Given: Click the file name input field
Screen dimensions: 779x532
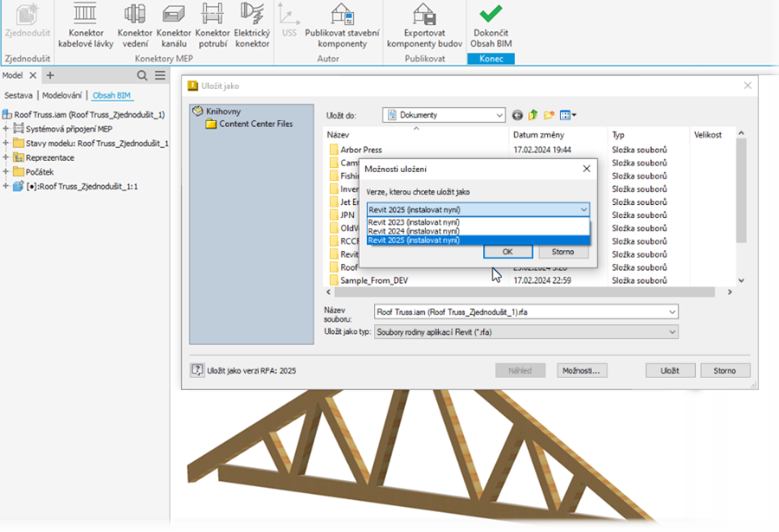Looking at the screenshot, I should click(520, 312).
